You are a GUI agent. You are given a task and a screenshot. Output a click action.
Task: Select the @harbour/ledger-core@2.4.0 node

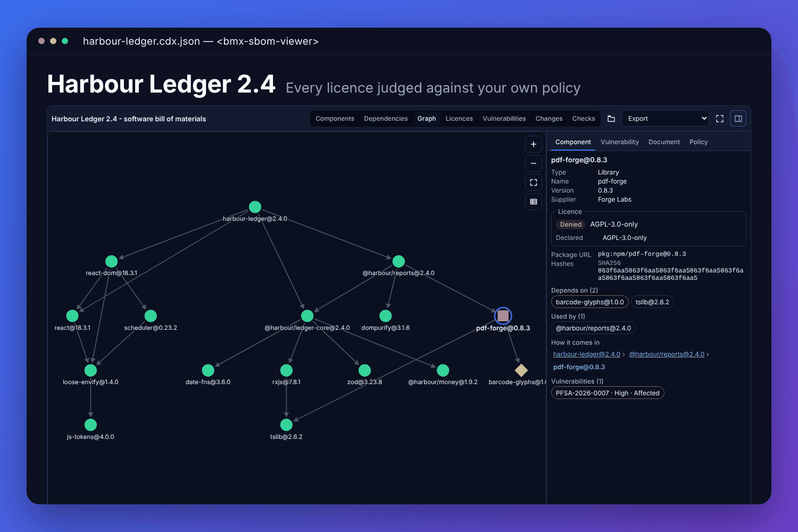click(307, 316)
